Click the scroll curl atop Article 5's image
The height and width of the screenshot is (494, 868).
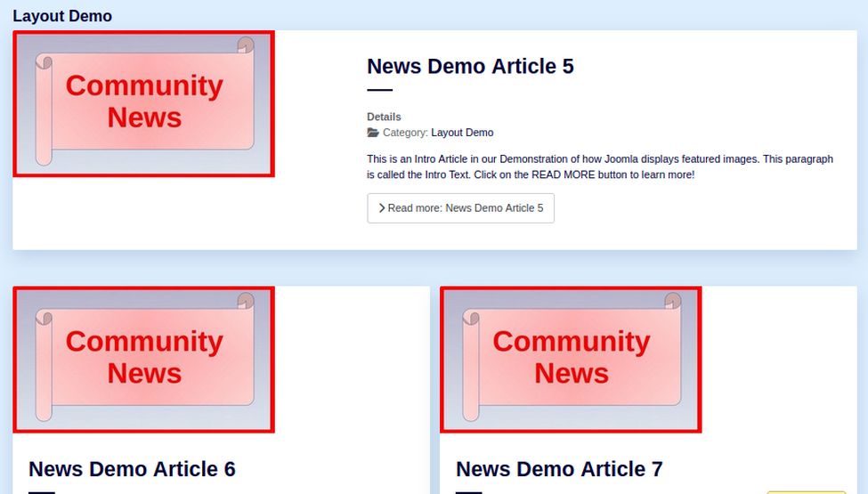click(246, 45)
